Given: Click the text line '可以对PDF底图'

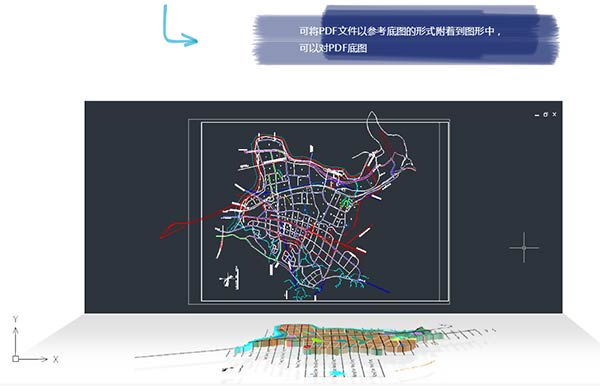Looking at the screenshot, I should click(x=333, y=48).
